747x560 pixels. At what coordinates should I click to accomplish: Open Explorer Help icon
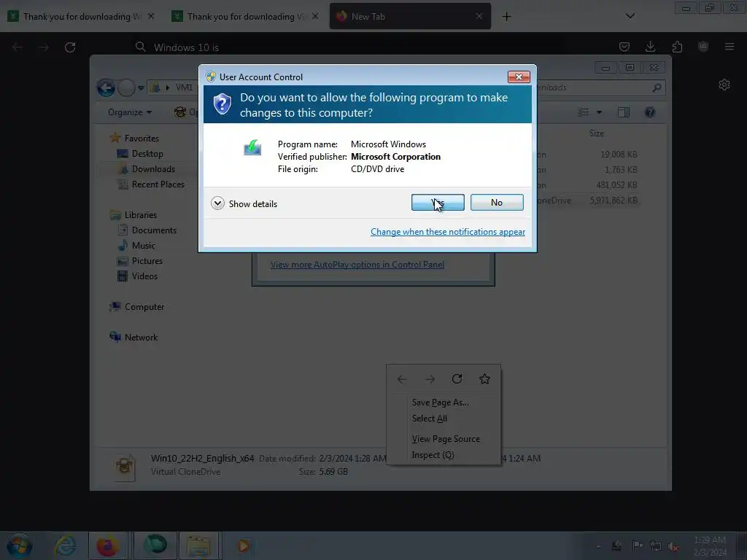(x=649, y=112)
